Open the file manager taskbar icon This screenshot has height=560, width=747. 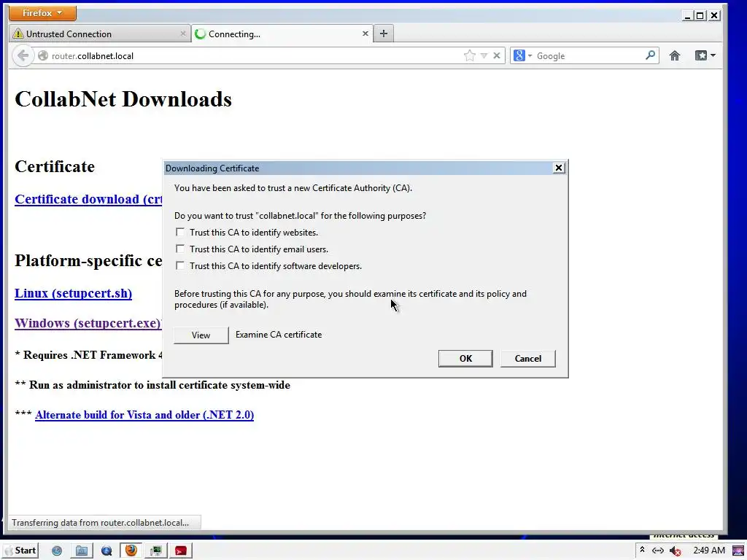click(x=82, y=551)
